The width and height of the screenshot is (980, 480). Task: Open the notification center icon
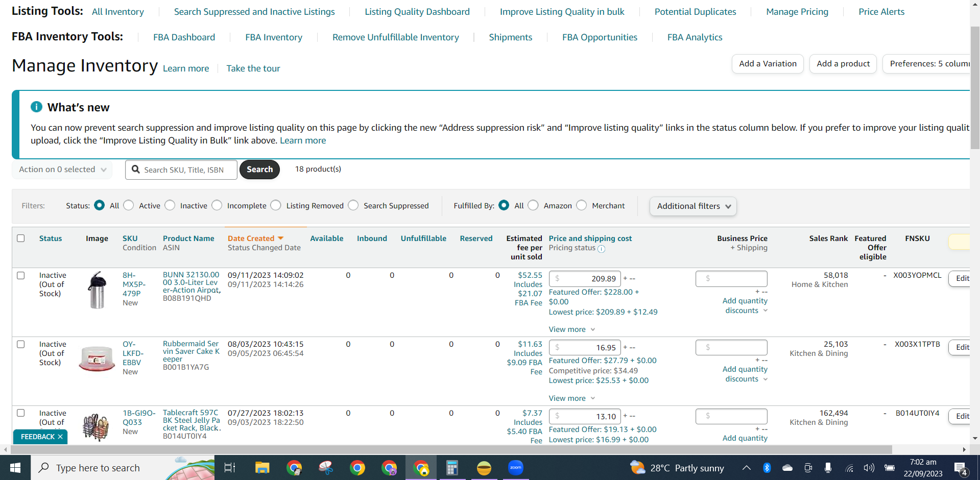[961, 468]
